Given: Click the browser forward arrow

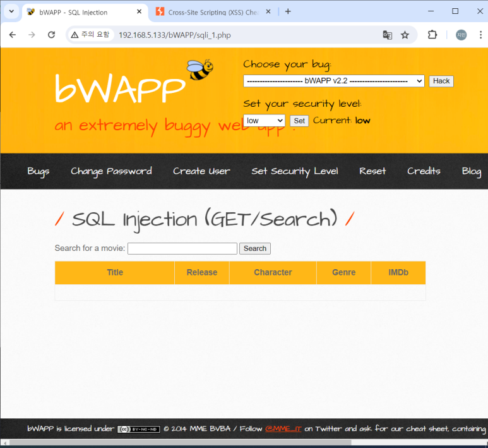Looking at the screenshot, I should 32,35.
